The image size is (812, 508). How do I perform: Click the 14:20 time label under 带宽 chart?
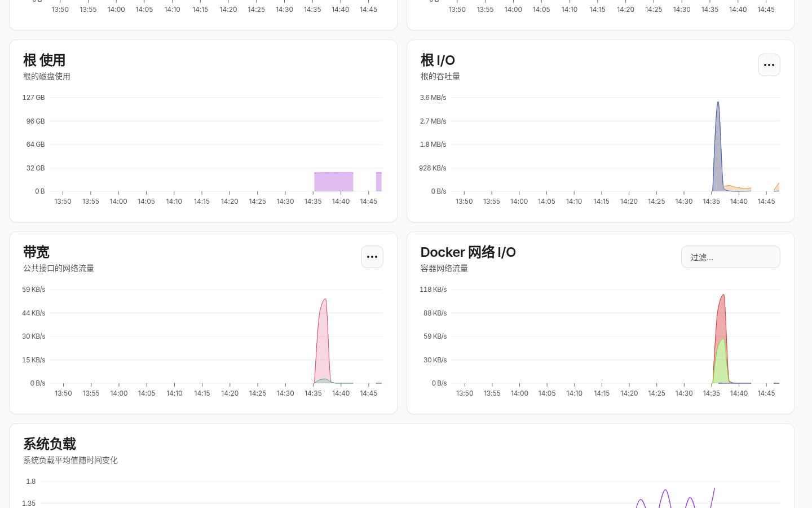coord(230,393)
